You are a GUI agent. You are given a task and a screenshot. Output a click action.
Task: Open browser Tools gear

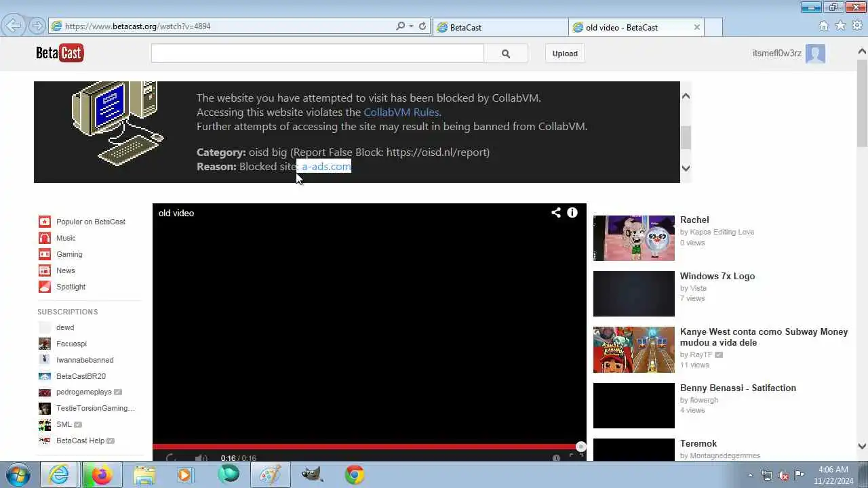pyautogui.click(x=857, y=26)
